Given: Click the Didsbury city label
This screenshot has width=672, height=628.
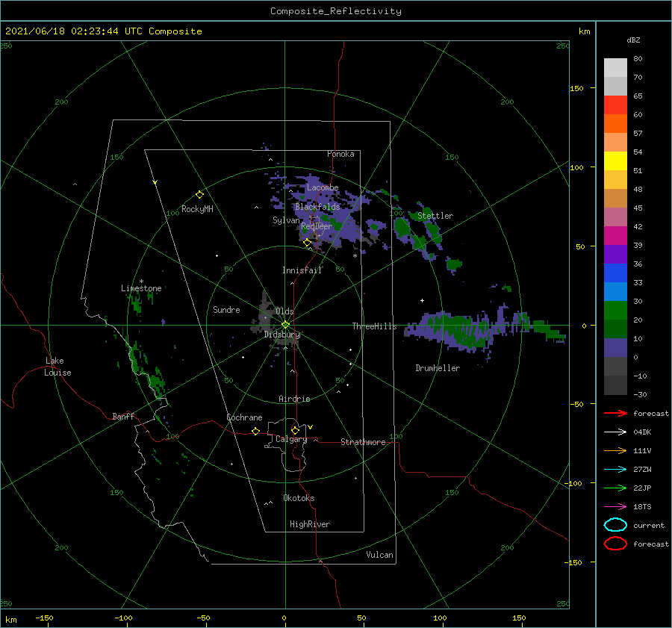Looking at the screenshot, I should pyautogui.click(x=282, y=335).
